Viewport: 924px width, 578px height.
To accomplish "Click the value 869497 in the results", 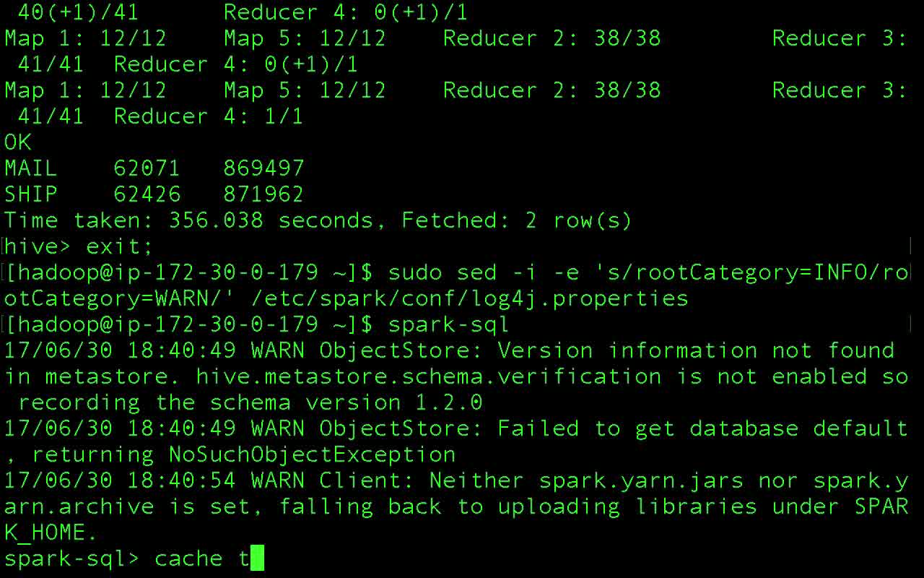I will (x=263, y=168).
